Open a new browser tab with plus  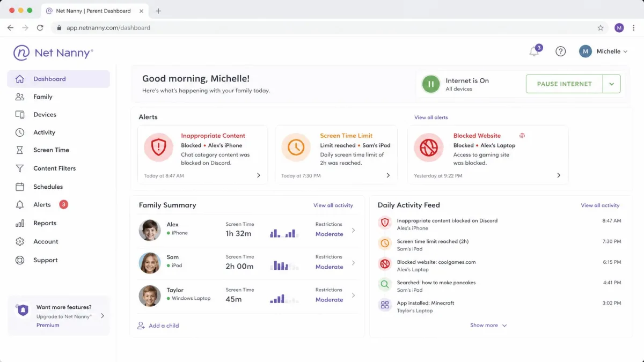[x=158, y=11]
